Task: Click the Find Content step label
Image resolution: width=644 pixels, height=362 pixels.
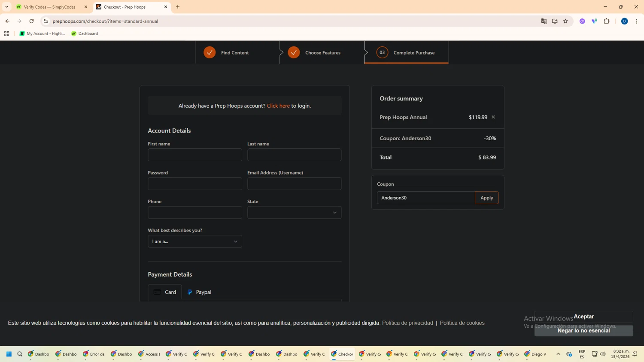Action: 235,53
